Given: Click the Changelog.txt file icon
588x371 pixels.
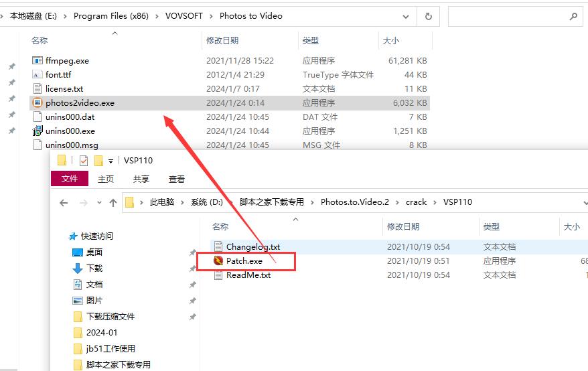Looking at the screenshot, I should point(218,246).
